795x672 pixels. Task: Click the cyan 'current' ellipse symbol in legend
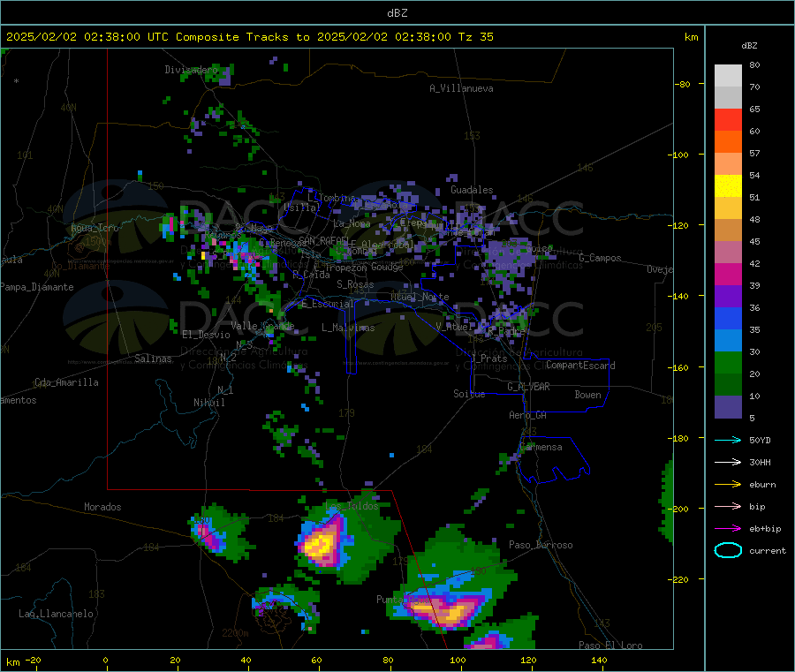pos(728,550)
